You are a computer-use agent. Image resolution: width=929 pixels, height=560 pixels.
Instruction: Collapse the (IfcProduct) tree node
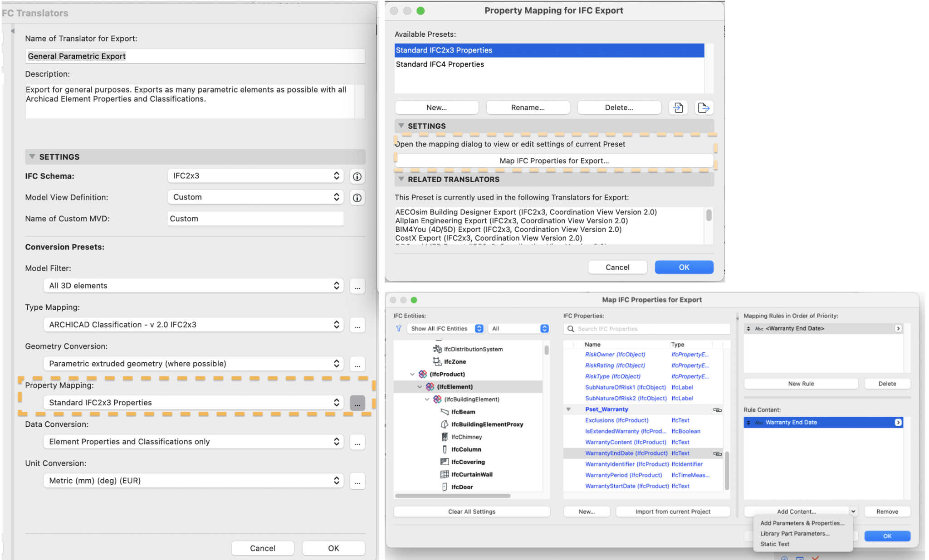412,375
